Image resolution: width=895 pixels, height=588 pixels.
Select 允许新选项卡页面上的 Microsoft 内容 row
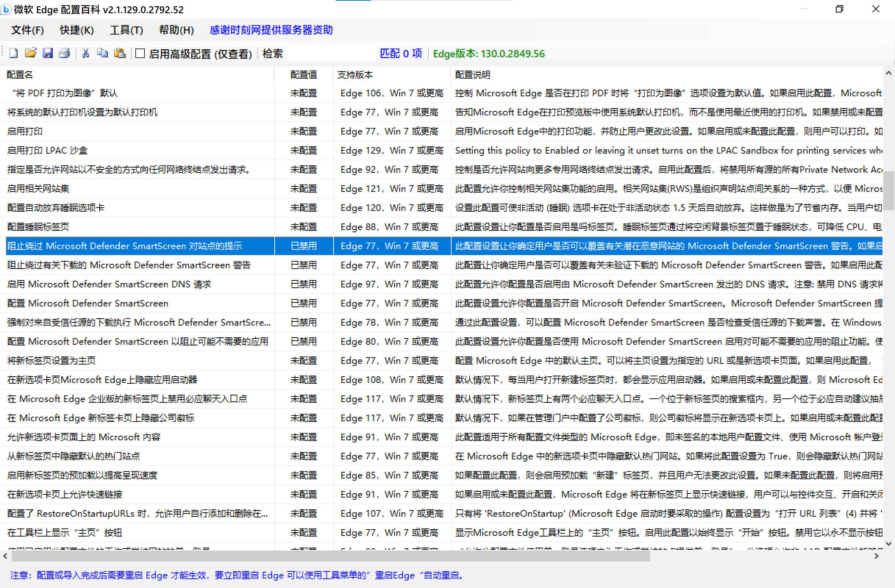coord(441,437)
